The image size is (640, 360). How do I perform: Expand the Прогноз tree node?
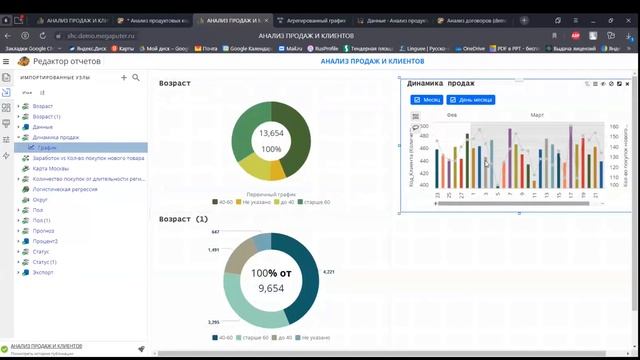coord(18,231)
